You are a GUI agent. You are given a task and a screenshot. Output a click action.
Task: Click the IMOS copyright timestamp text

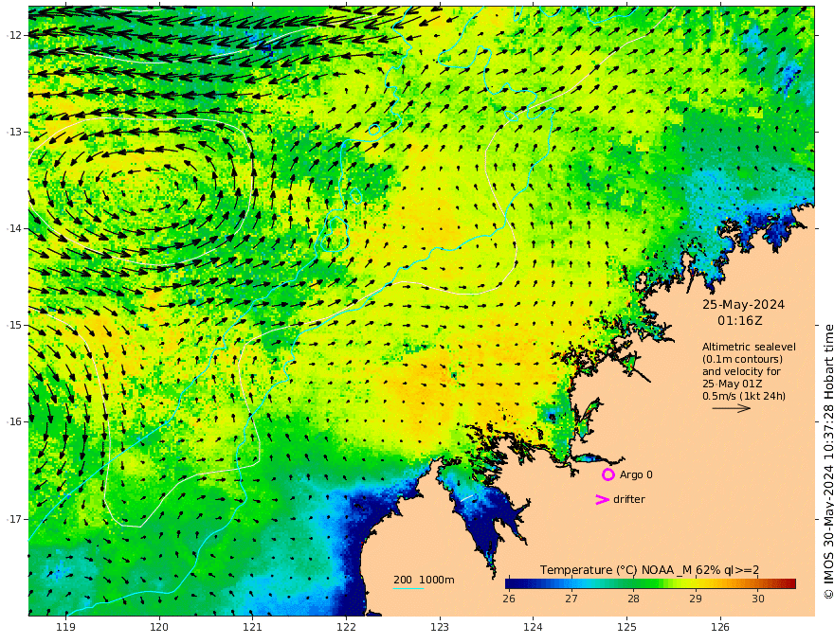[827, 462]
